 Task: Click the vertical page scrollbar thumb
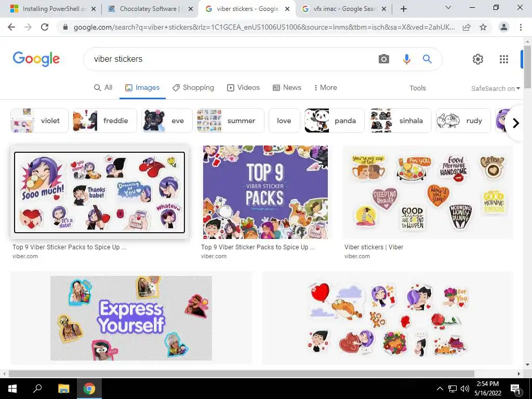tap(527, 66)
